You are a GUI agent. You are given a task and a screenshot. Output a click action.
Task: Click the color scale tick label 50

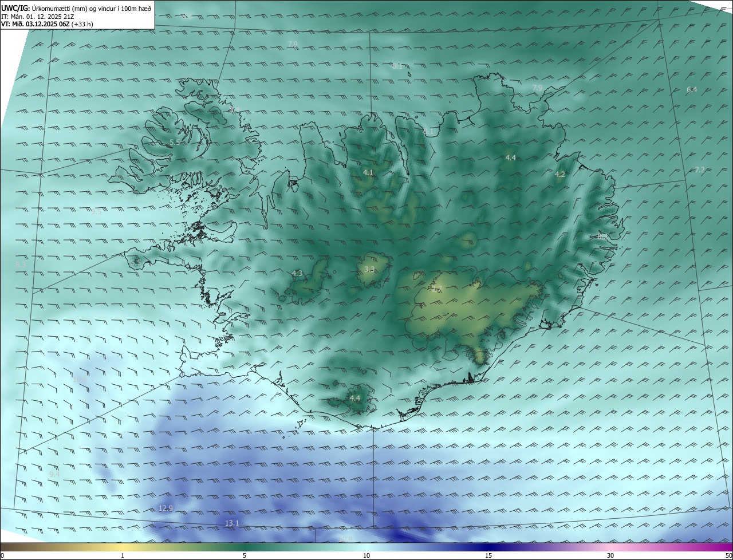click(728, 555)
